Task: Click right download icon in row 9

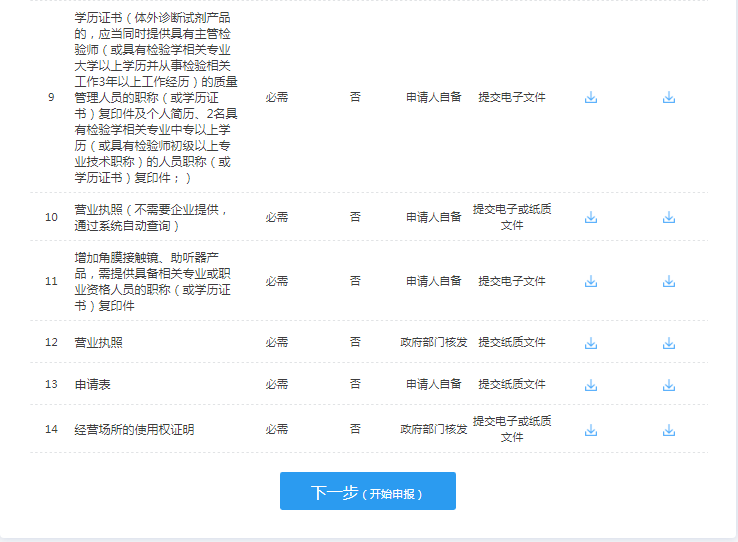Action: point(669,98)
